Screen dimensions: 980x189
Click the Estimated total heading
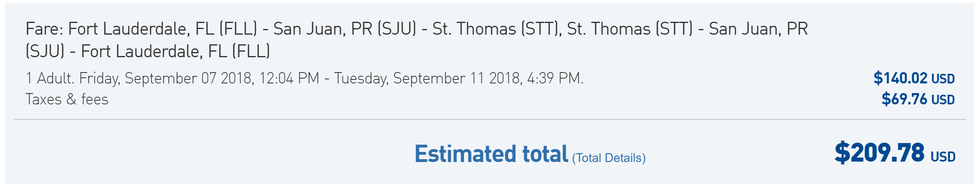point(491,154)
